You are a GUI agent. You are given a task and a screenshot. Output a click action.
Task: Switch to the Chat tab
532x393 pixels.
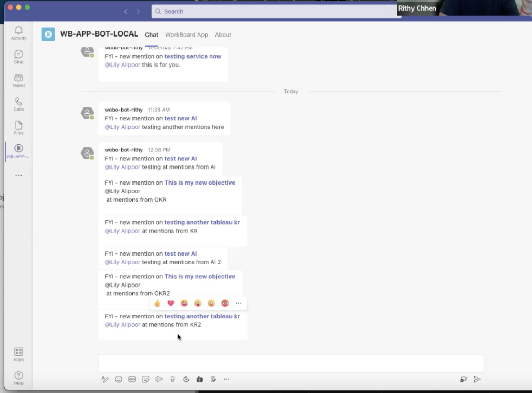(x=152, y=35)
